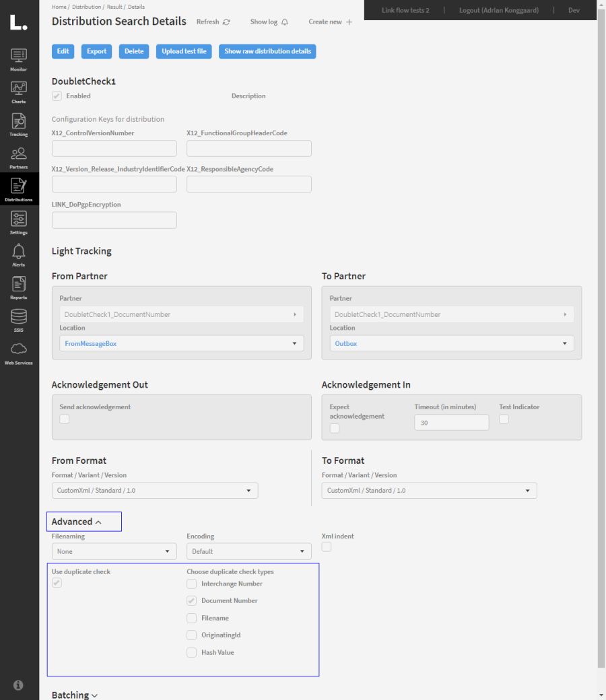Open the Charts sidebar icon
606x700 pixels.
[19, 90]
